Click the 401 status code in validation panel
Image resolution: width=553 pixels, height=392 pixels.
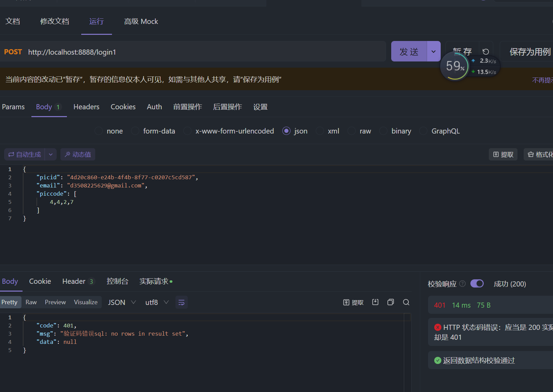(440, 305)
